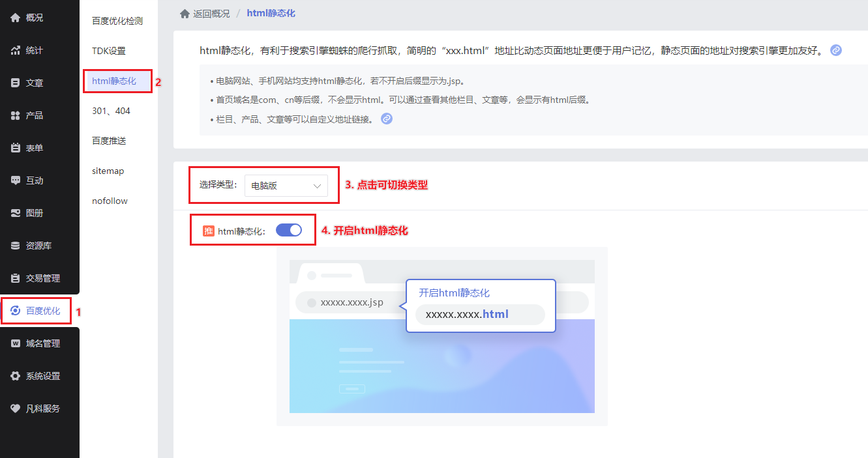Click 开启html静态化 tooltip heading
Image resolution: width=868 pixels, height=458 pixels.
[x=454, y=293]
